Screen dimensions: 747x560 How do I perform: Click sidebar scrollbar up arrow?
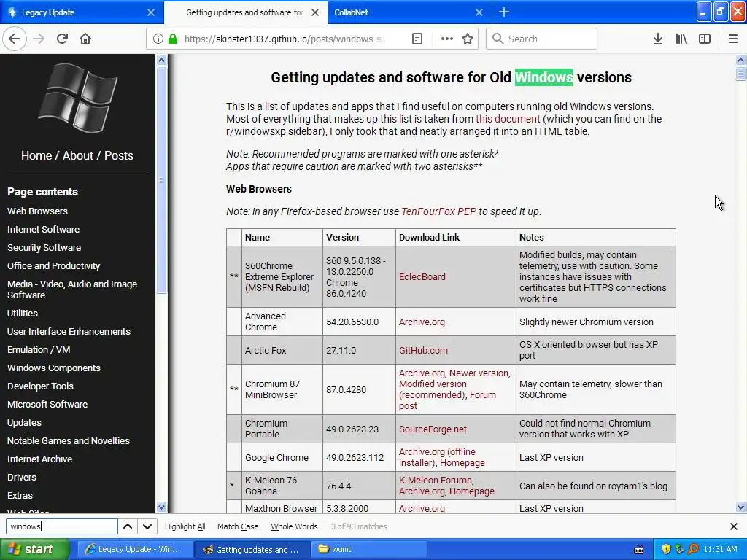click(x=161, y=60)
